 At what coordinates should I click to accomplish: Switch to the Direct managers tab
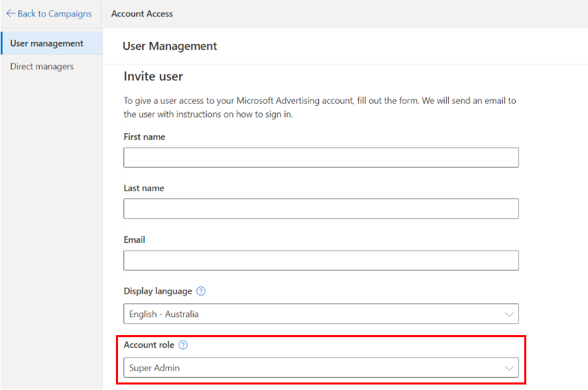tap(42, 67)
